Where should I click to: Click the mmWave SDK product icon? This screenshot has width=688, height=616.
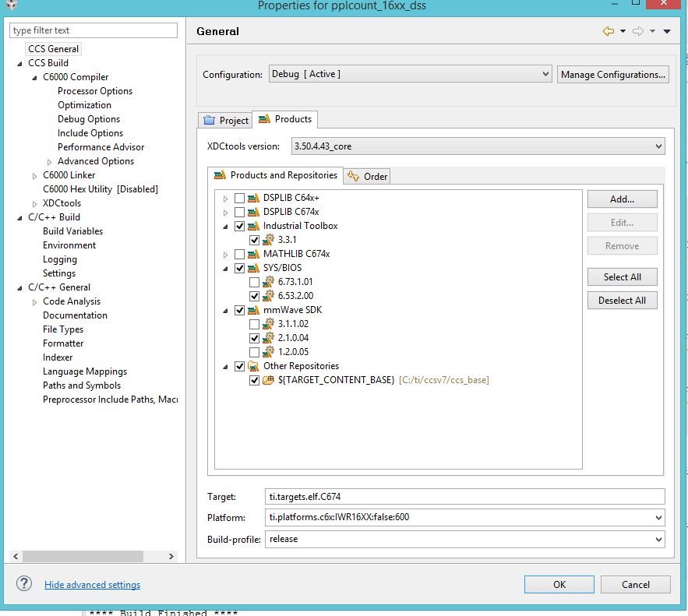coord(253,311)
